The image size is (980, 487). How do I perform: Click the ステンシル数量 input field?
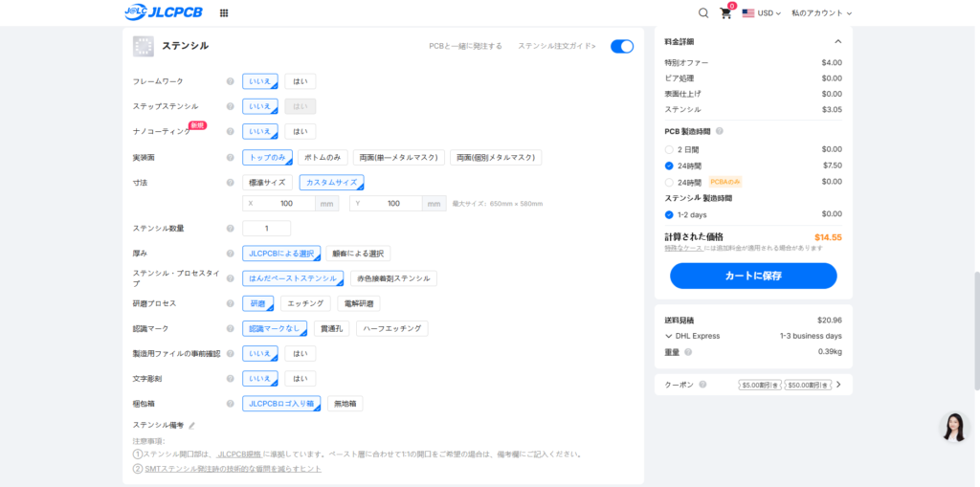point(266,228)
